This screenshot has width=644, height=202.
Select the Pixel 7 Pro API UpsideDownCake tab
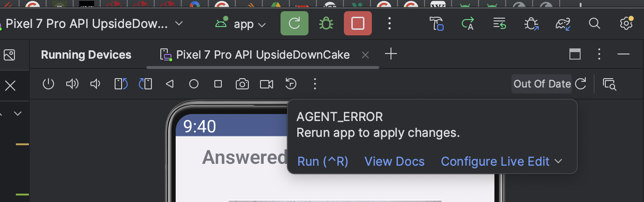tap(262, 55)
